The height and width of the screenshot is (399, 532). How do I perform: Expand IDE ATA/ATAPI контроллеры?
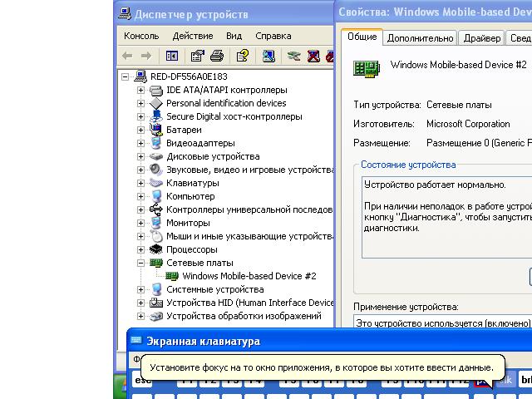[140, 91]
